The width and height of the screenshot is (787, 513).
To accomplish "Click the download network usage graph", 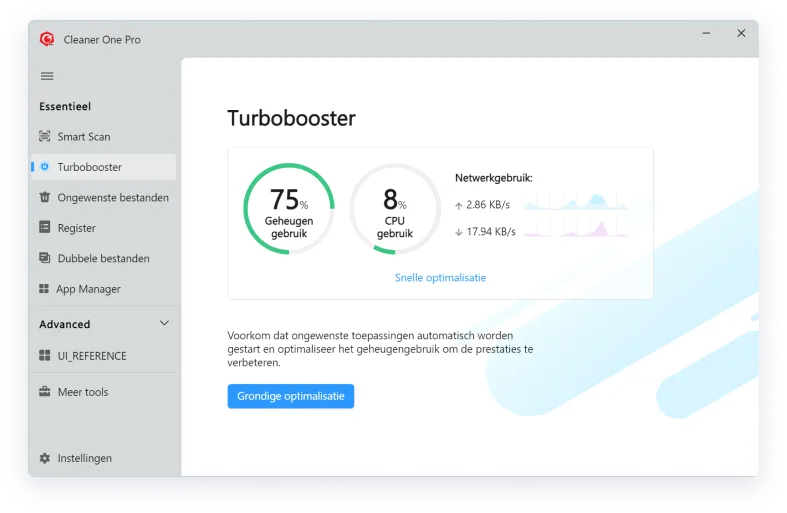I will [577, 230].
